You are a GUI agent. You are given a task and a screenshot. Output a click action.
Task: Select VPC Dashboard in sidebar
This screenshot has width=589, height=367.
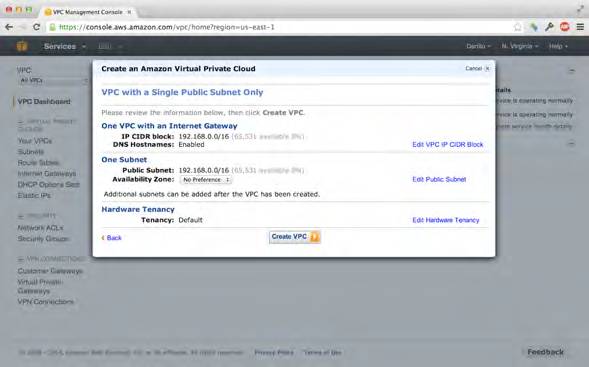coord(44,101)
